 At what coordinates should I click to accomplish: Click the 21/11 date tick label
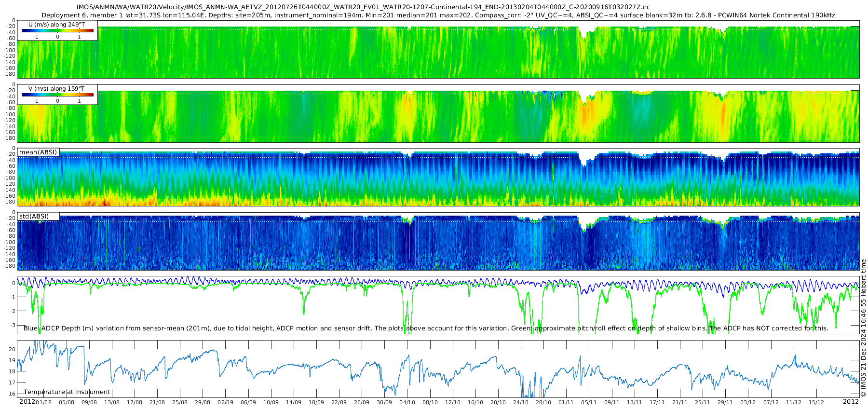[679, 402]
